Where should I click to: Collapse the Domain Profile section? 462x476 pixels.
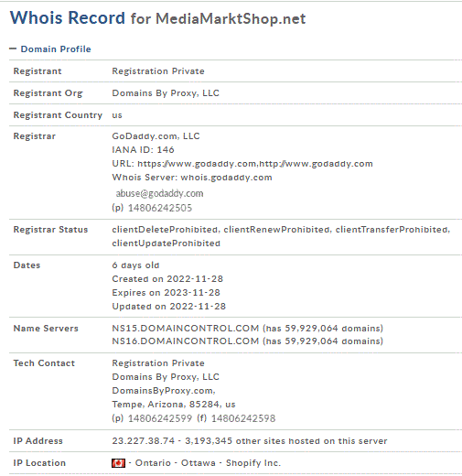tap(13, 49)
